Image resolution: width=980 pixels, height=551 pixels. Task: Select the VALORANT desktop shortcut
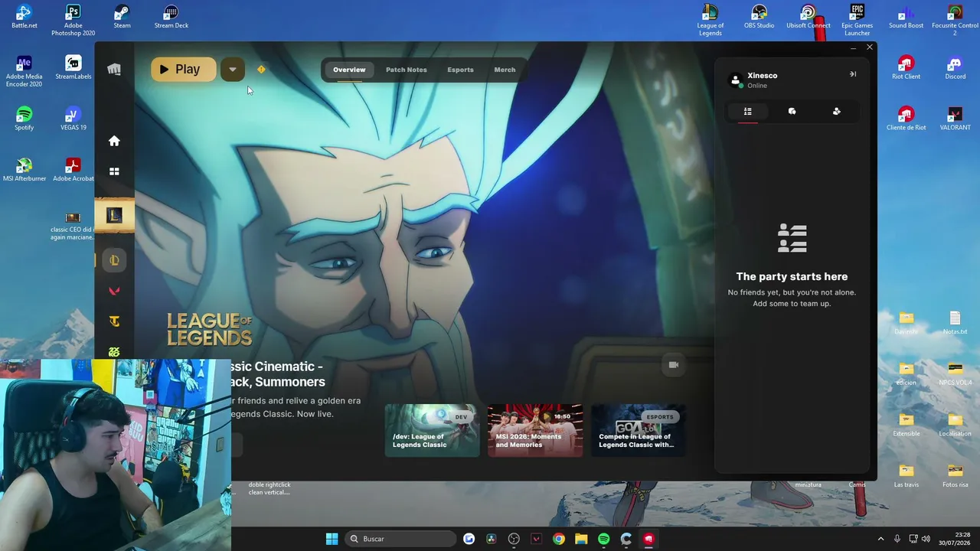[x=955, y=119]
